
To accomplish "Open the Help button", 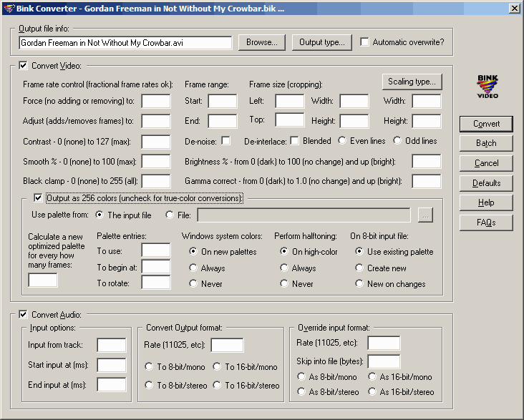I will coord(486,202).
